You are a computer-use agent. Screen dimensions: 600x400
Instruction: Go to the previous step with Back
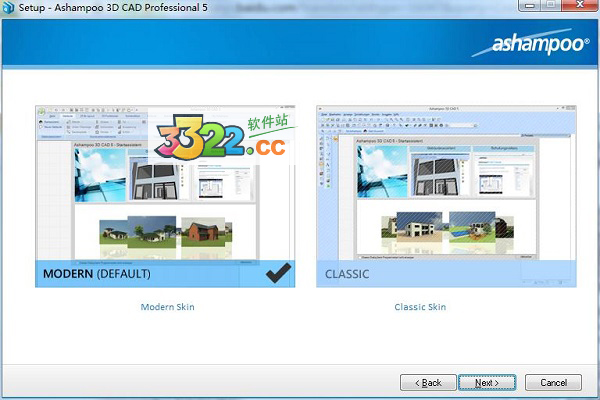pyautogui.click(x=428, y=382)
